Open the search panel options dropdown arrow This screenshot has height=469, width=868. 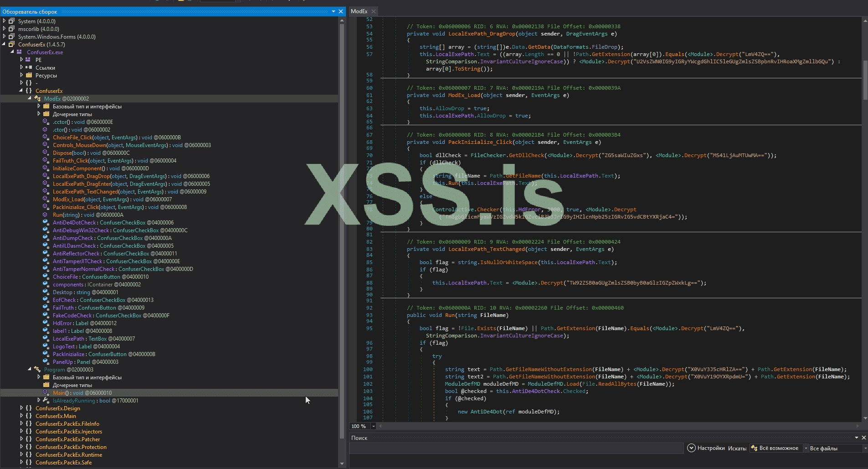click(x=856, y=438)
